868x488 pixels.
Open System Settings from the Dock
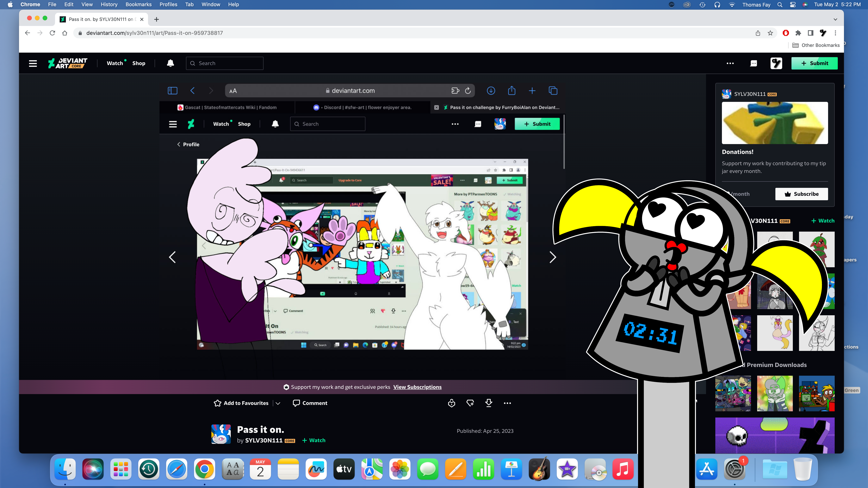click(735, 469)
